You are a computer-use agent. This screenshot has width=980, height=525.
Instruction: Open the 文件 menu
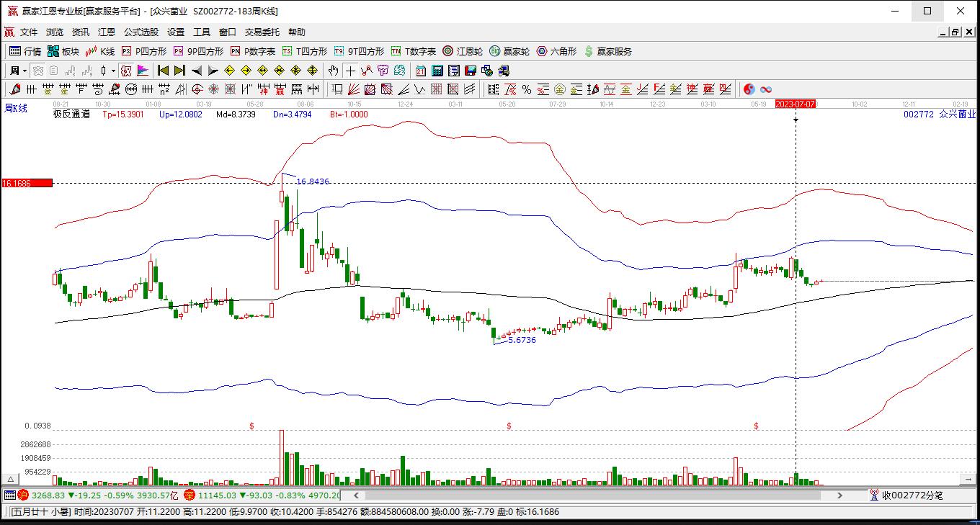(29, 32)
